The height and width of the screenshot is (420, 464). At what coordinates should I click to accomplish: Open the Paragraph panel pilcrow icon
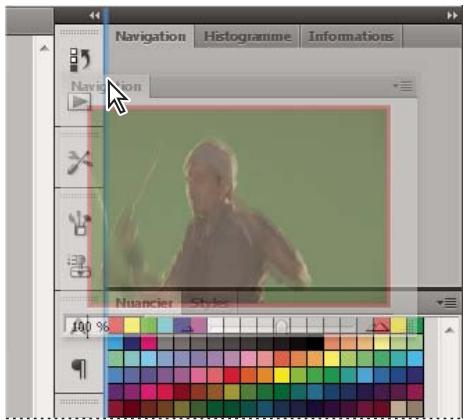click(x=79, y=369)
